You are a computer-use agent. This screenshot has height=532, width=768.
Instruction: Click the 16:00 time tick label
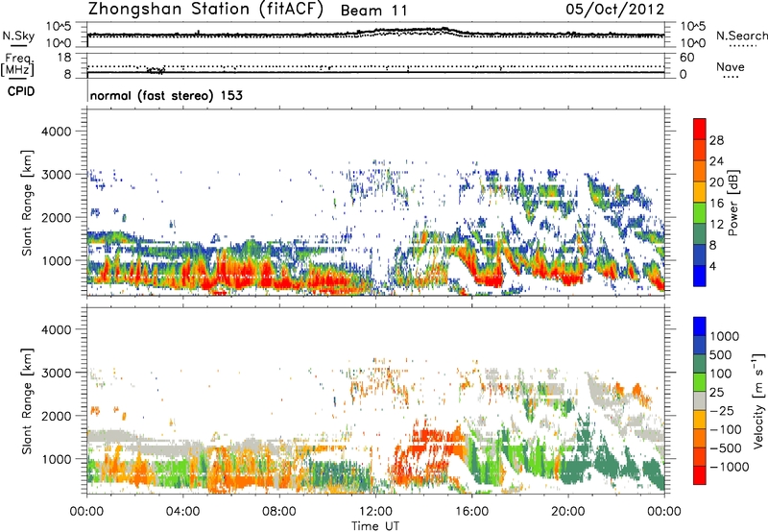point(471,512)
